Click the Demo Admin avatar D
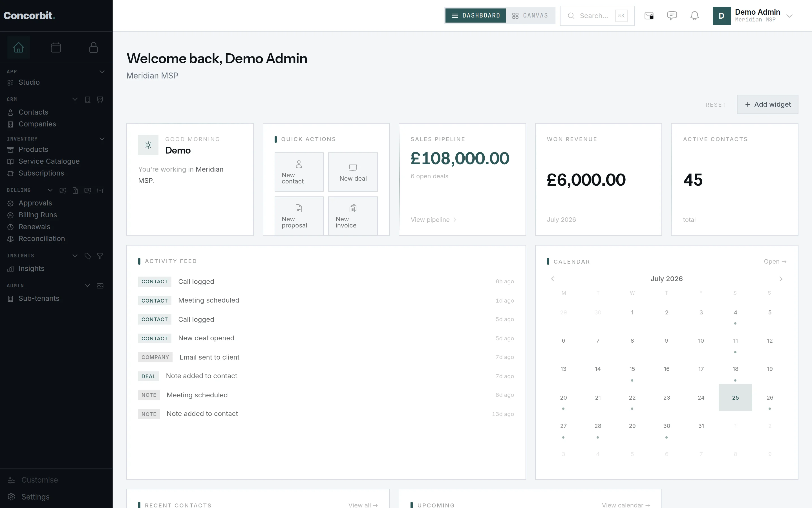The image size is (812, 508). 721,16
